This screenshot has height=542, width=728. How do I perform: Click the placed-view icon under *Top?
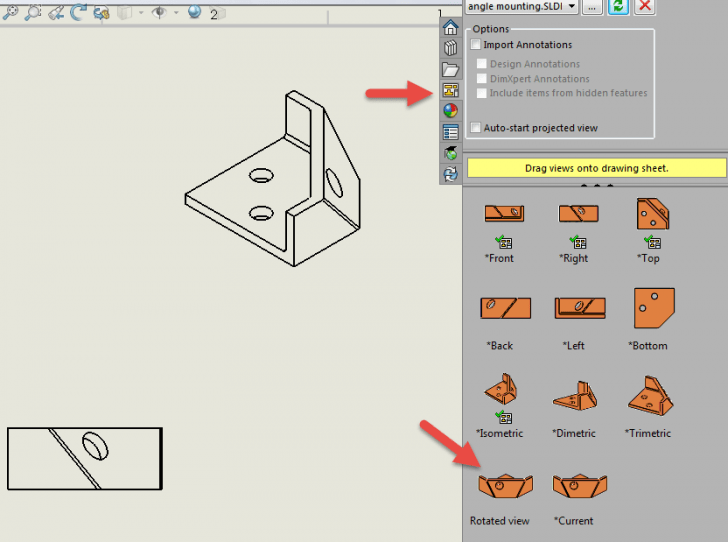click(x=652, y=242)
